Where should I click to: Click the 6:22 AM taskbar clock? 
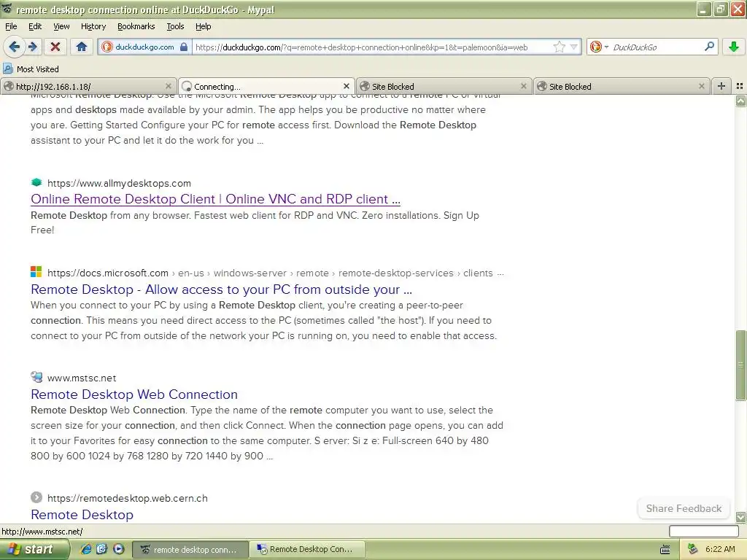[x=720, y=549]
